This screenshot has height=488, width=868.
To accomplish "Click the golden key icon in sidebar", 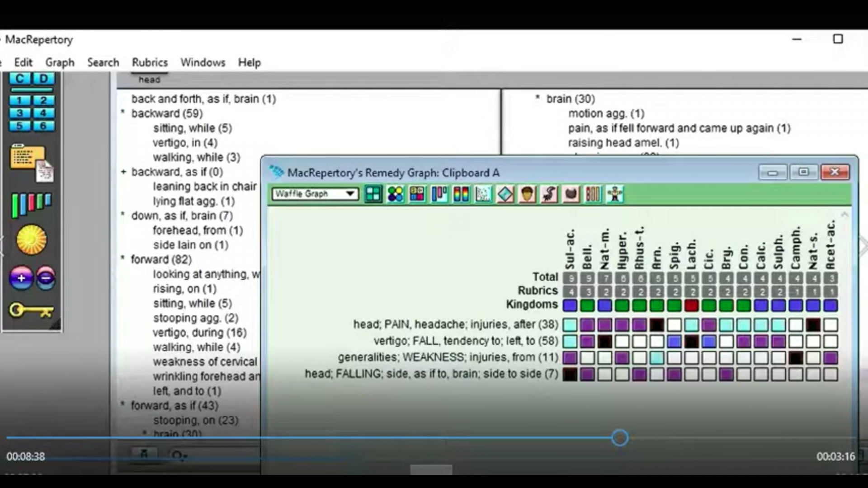I will tap(31, 310).
